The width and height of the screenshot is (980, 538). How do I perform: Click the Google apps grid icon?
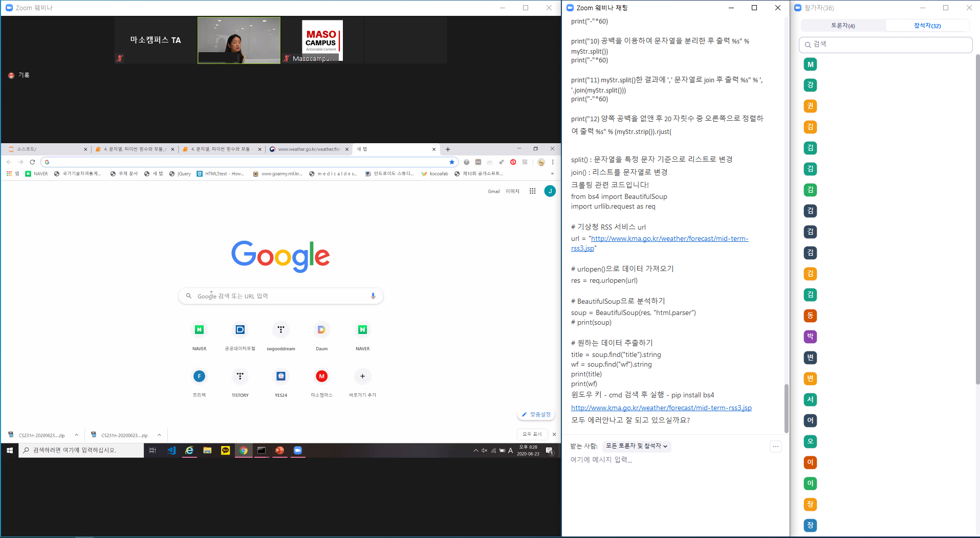532,191
